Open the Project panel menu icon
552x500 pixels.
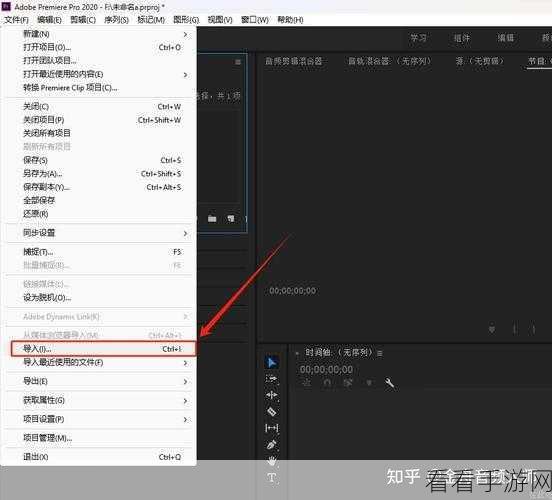238,62
